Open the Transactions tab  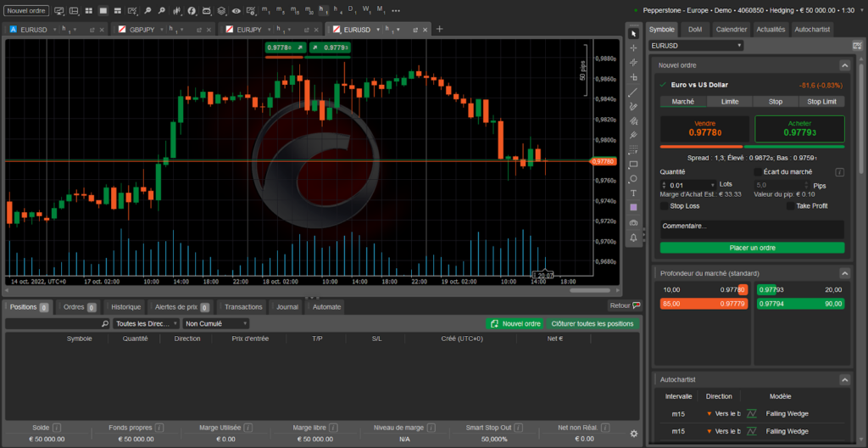pos(243,306)
